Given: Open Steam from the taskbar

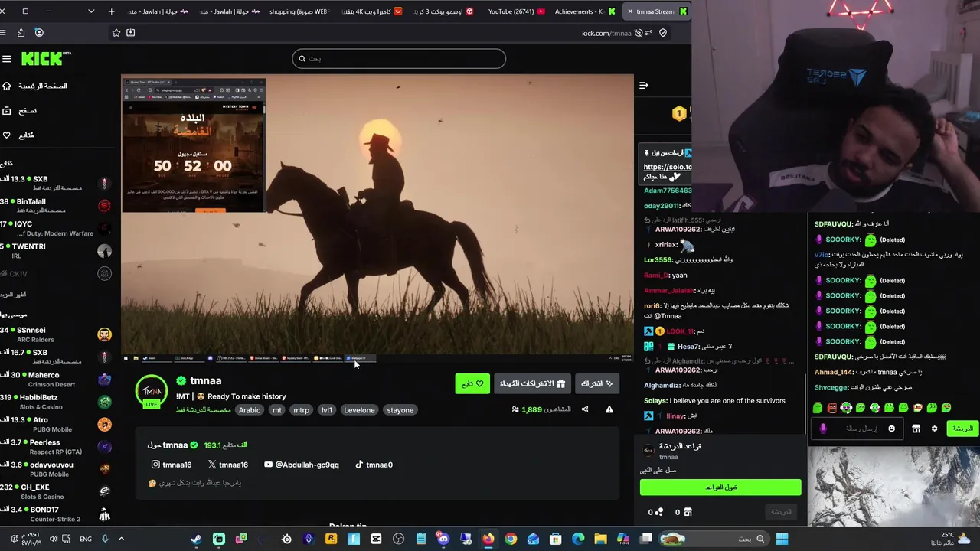Looking at the screenshot, I should click(196, 539).
